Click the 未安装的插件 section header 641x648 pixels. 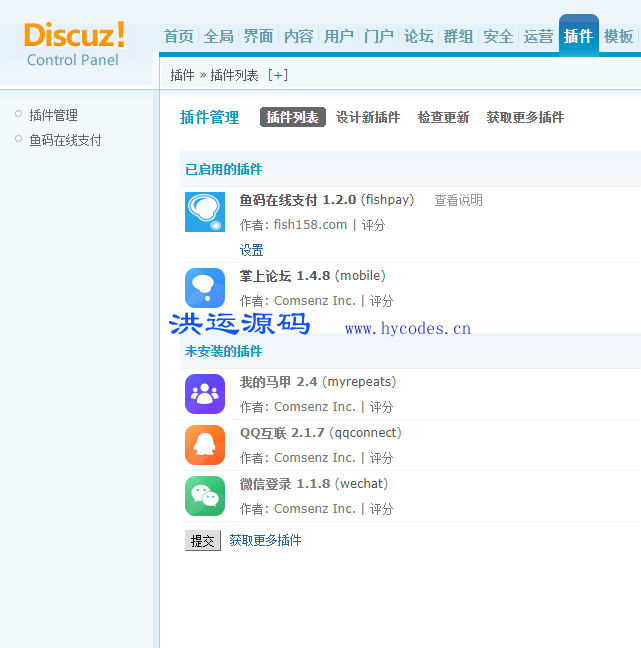(224, 351)
